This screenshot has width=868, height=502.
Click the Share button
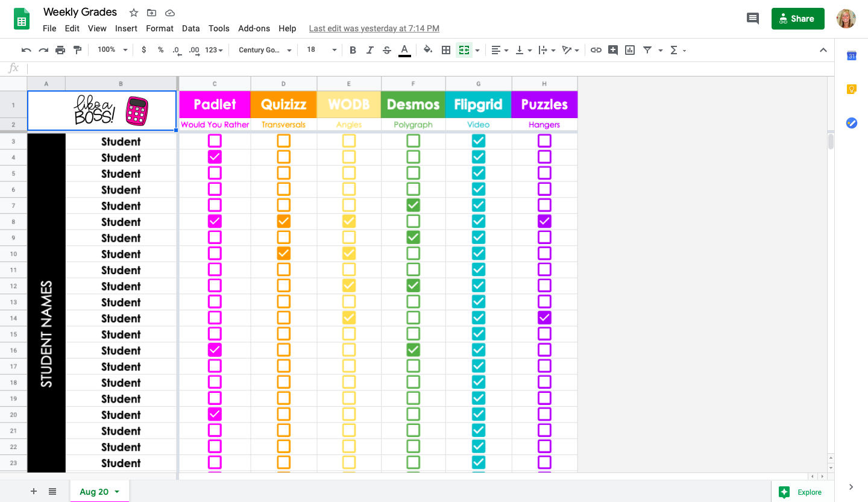coord(797,19)
